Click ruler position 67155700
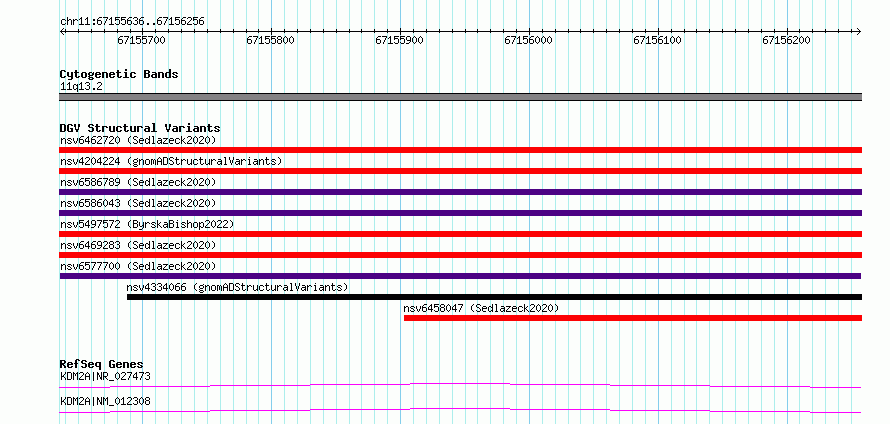890x424 pixels. click(142, 40)
